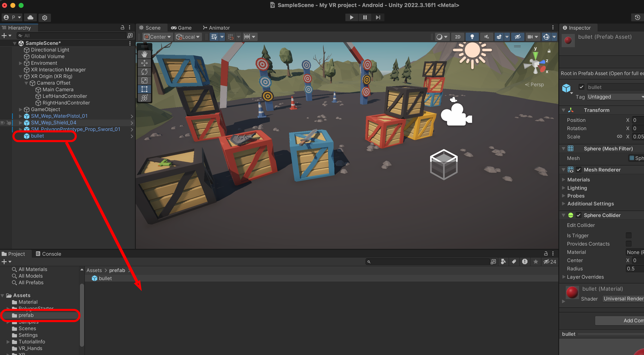Image resolution: width=644 pixels, height=355 pixels.
Task: Click Edit Collider in Sphere Collider
Action: pyautogui.click(x=580, y=225)
